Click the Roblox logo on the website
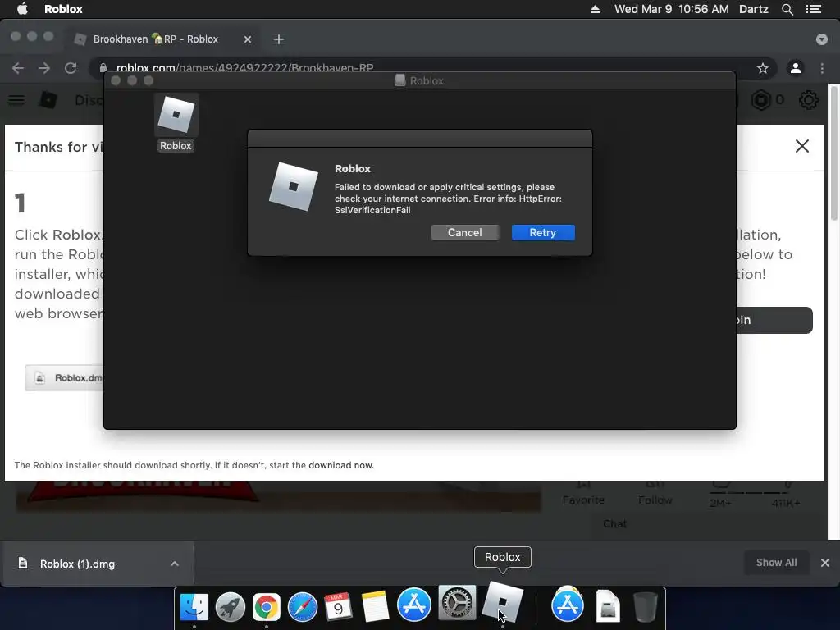Viewport: 840px width, 630px height. click(48, 100)
